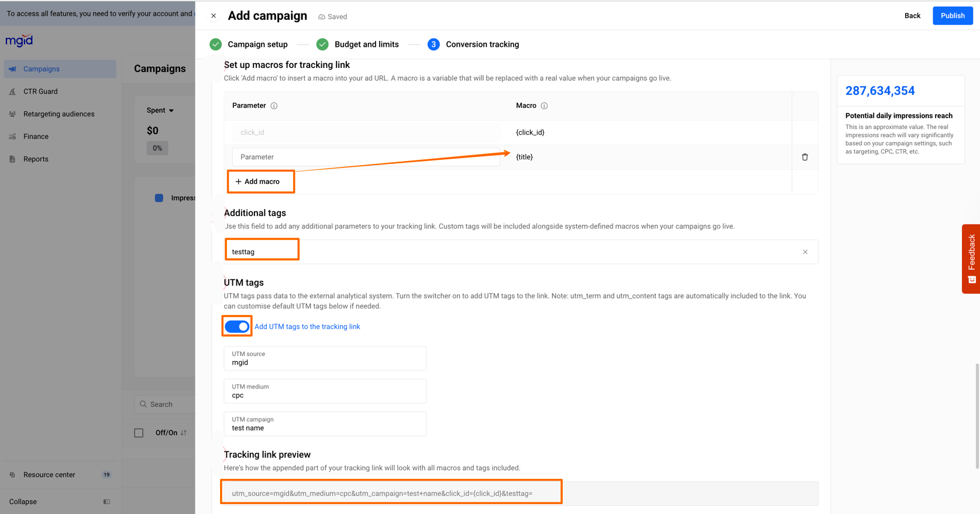Image resolution: width=980 pixels, height=514 pixels.
Task: Click the collapse sidebar panel icon
Action: 106,502
